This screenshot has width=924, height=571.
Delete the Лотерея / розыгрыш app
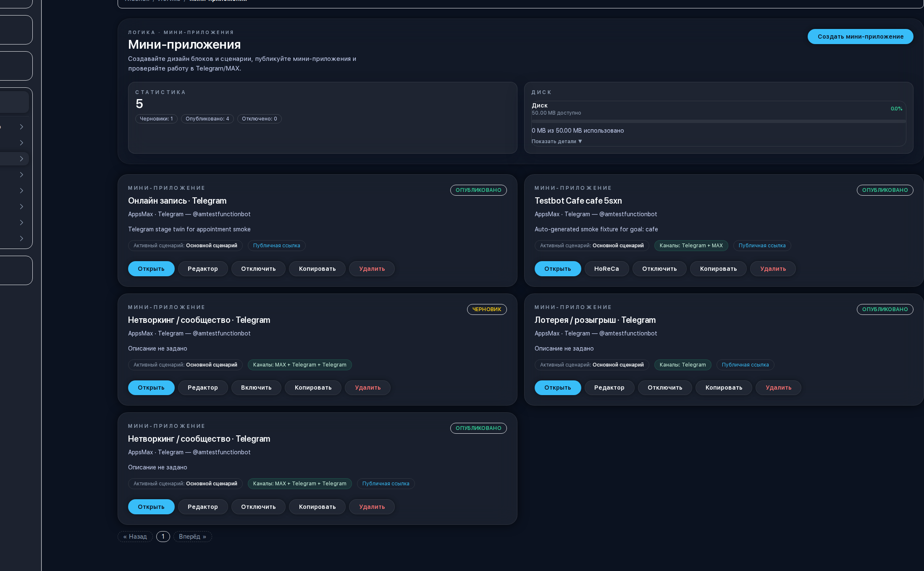coord(778,388)
